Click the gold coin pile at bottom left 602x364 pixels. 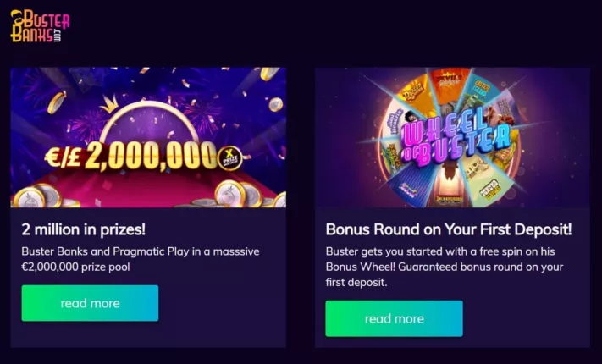tap(38, 196)
